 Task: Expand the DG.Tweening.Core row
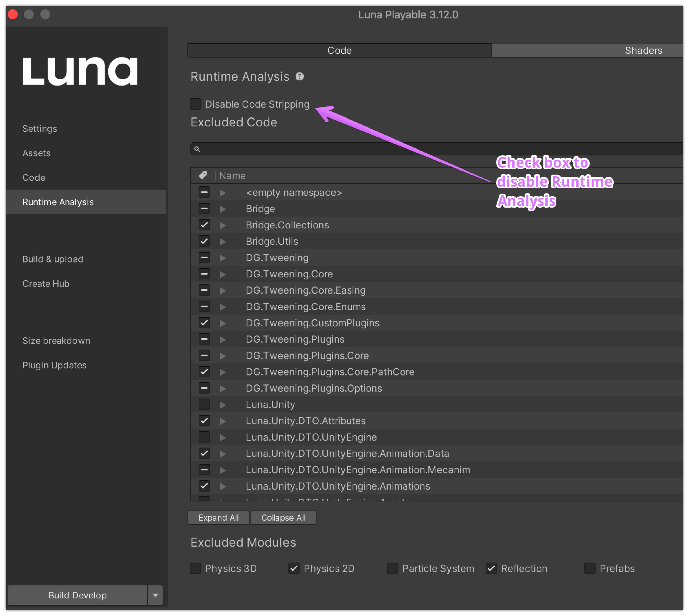coord(223,274)
